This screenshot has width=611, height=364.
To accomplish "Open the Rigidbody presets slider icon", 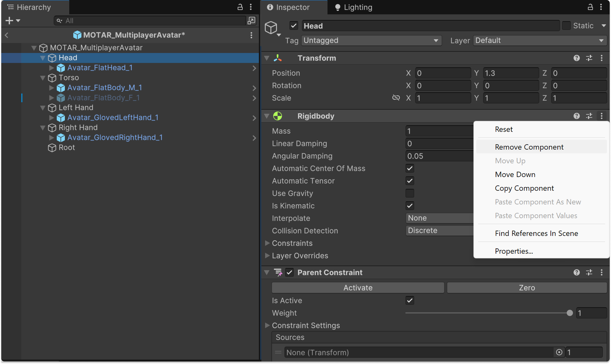I will tap(589, 116).
